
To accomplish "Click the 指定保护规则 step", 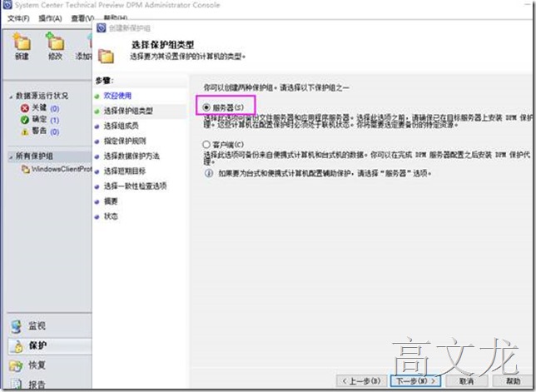I will coord(125,141).
